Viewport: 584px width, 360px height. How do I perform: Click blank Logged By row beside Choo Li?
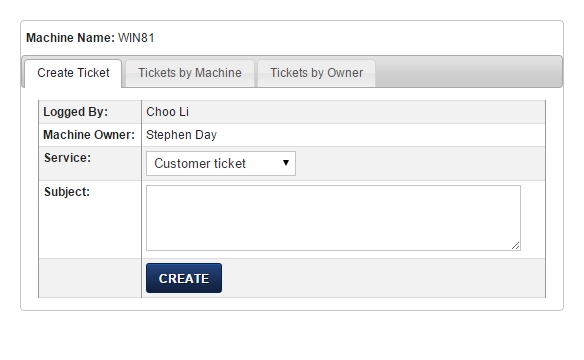point(367,112)
